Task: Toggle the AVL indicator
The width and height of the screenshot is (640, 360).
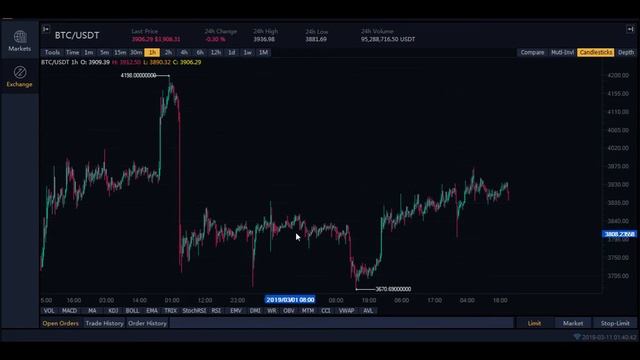Action: tap(368, 311)
